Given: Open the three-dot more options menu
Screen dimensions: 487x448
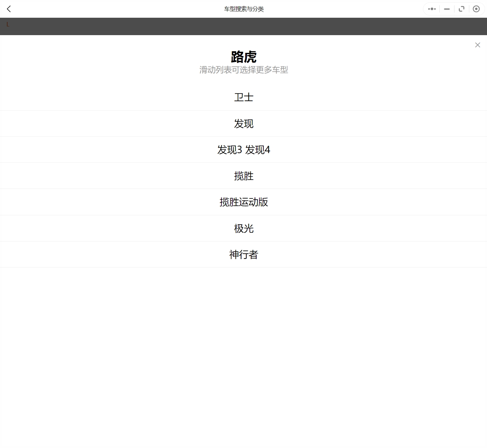Looking at the screenshot, I should (432, 9).
